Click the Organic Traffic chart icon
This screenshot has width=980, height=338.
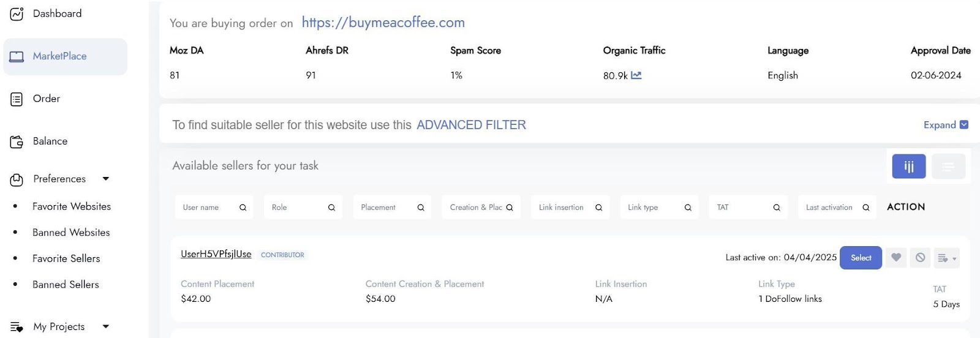point(636,75)
